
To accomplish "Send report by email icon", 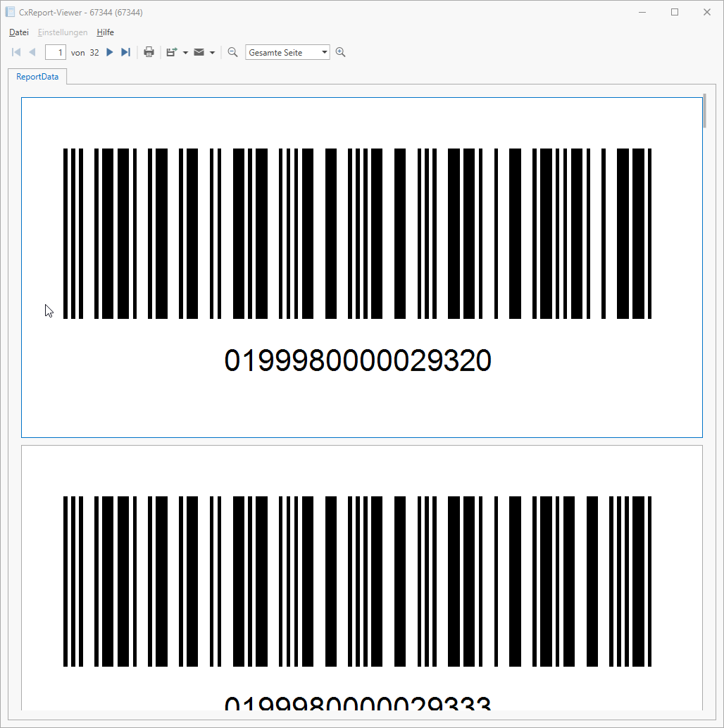I will [199, 53].
